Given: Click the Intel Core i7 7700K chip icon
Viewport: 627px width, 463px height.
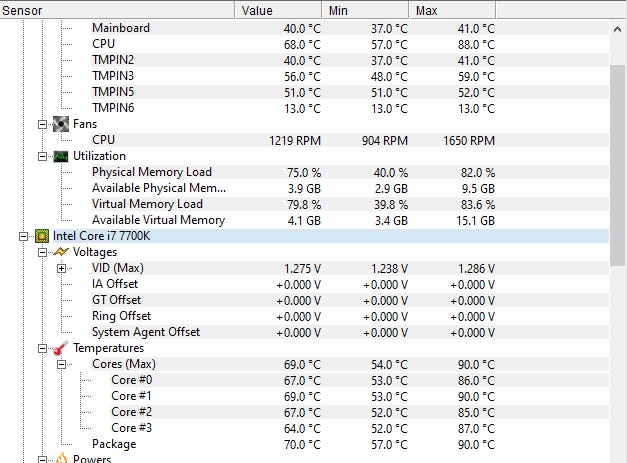Looking at the screenshot, I should 42,236.
